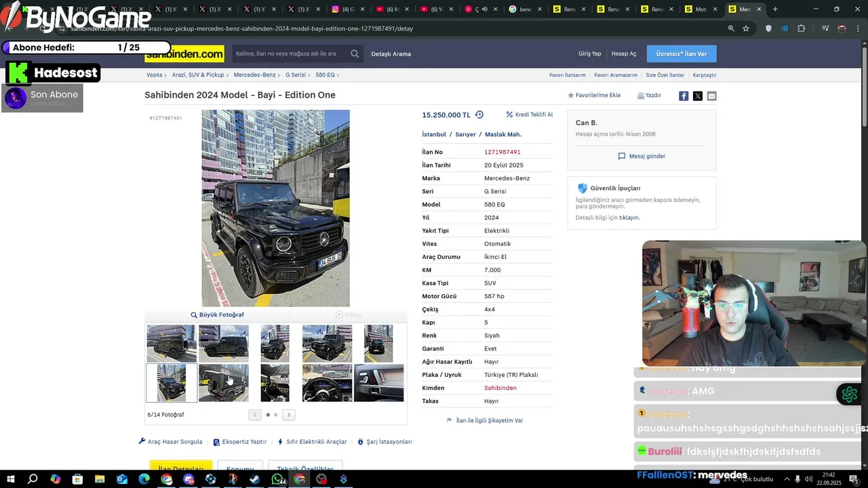Open Arazi, SUV & Pickup breadcrumb
This screenshot has width=868, height=488.
coord(198,75)
